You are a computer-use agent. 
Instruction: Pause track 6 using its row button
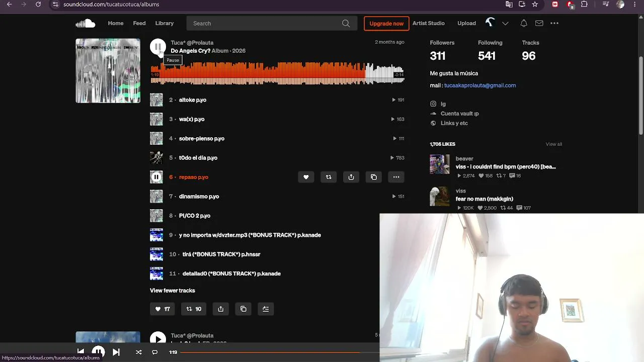point(156,177)
